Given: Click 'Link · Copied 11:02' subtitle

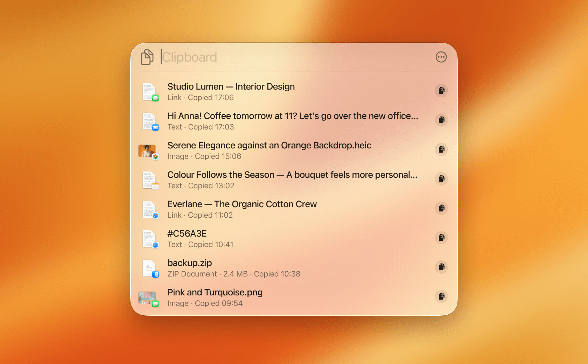Looking at the screenshot, I should [x=200, y=215].
